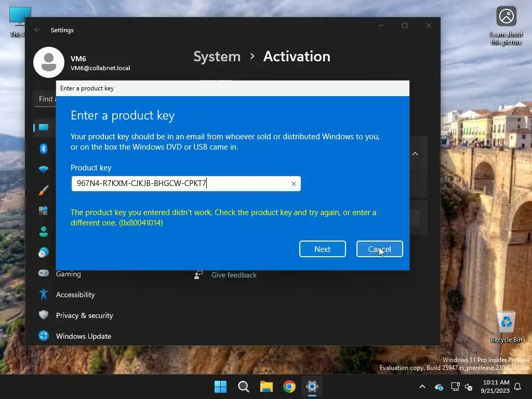This screenshot has width=532, height=399.
Task: Click the Gaming controller icon
Action: pos(44,273)
